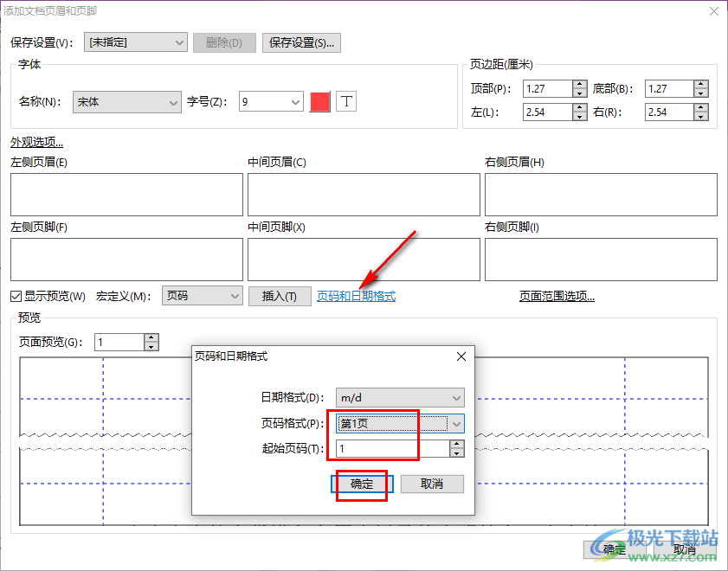Open the Page range options link

point(557,296)
